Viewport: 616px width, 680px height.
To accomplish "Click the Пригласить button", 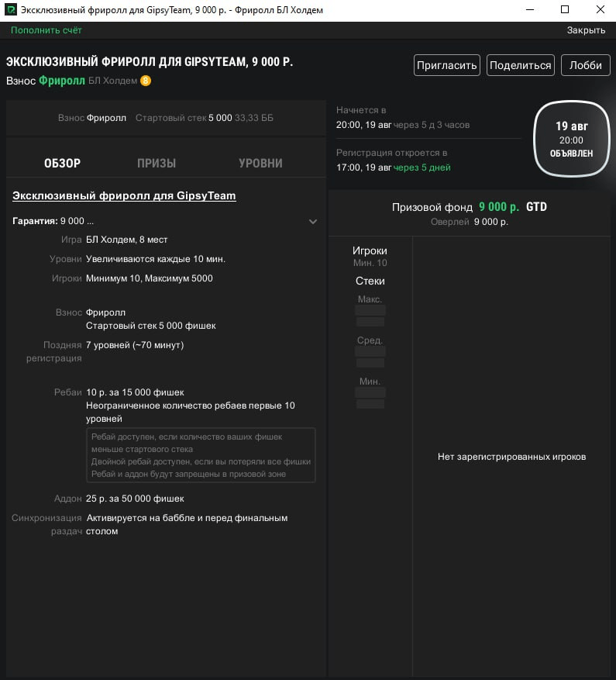I will (447, 65).
